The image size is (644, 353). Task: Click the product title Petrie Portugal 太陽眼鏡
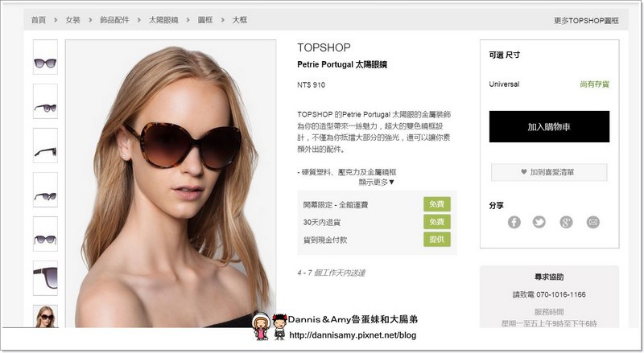tap(342, 64)
